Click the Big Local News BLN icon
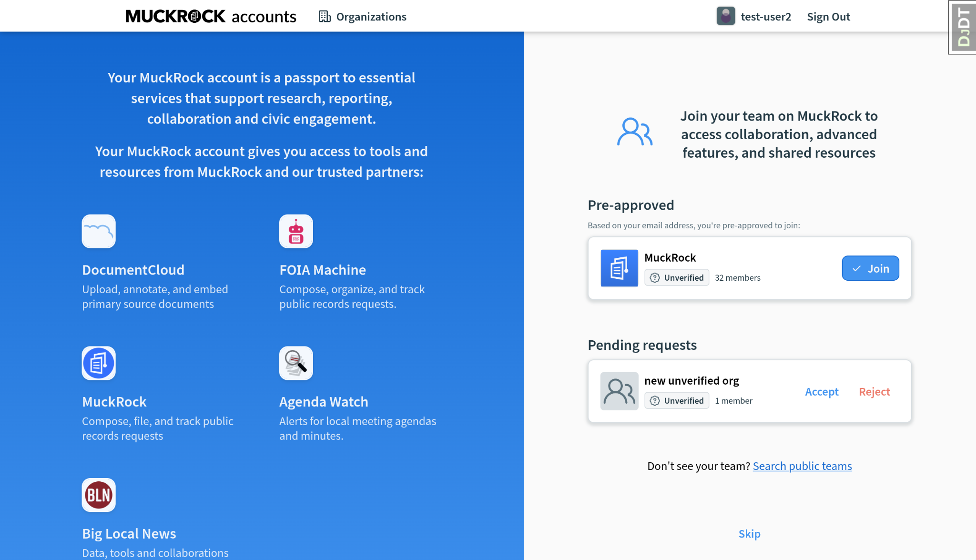 coord(99,495)
